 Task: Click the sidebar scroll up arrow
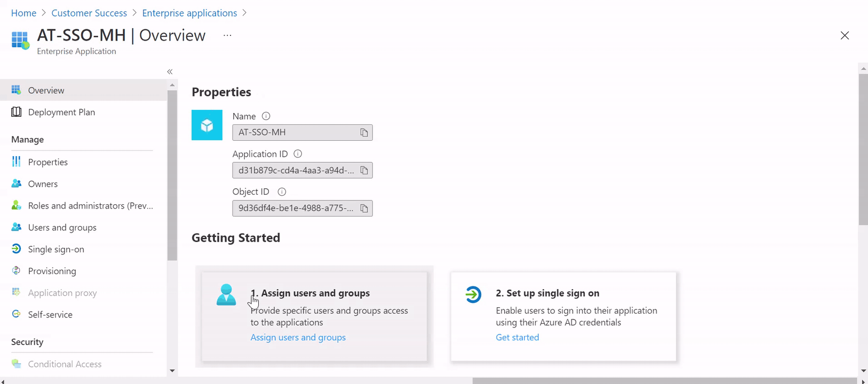click(x=172, y=85)
